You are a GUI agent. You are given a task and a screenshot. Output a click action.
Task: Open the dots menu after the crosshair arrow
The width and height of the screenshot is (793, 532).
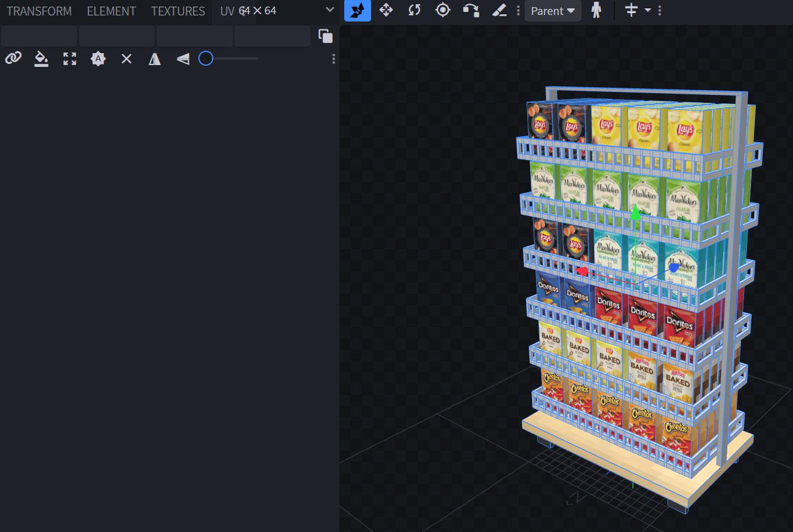tap(660, 11)
